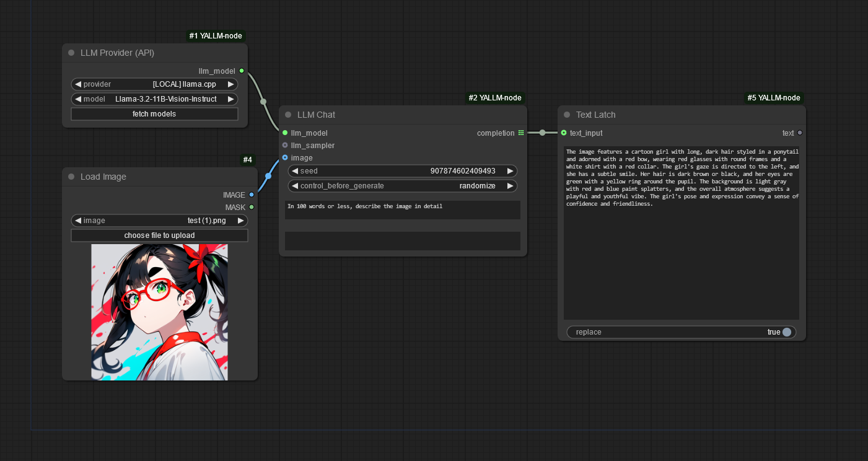
Task: Click the llm_sampler input socket
Action: pyautogui.click(x=285, y=145)
